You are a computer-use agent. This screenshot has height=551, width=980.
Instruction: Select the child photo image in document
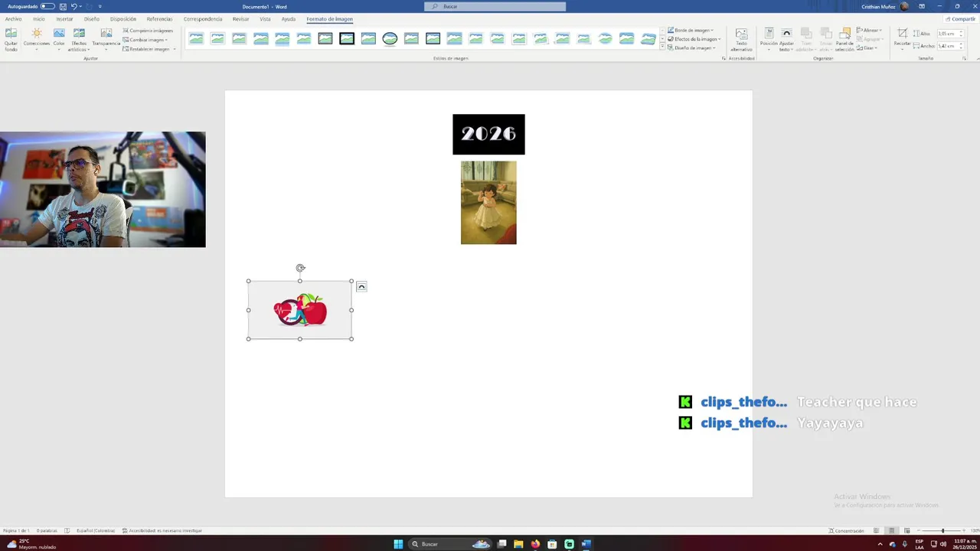coord(488,202)
